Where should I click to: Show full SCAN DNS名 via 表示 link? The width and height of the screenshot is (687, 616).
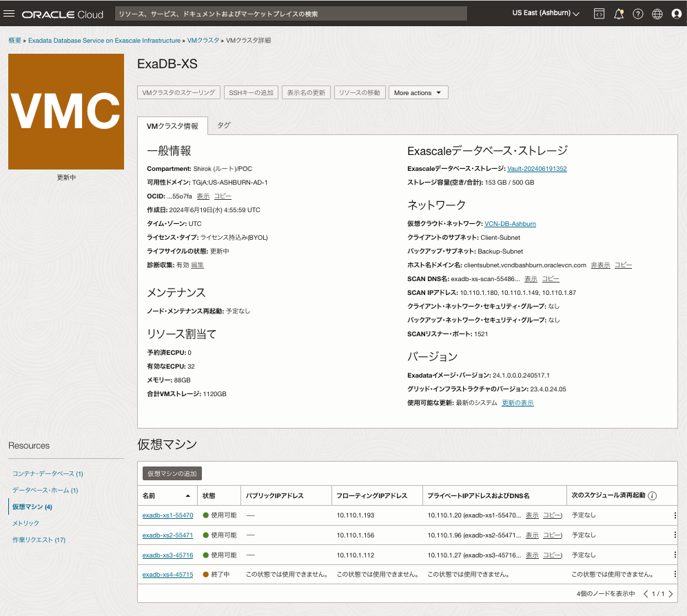(530, 278)
